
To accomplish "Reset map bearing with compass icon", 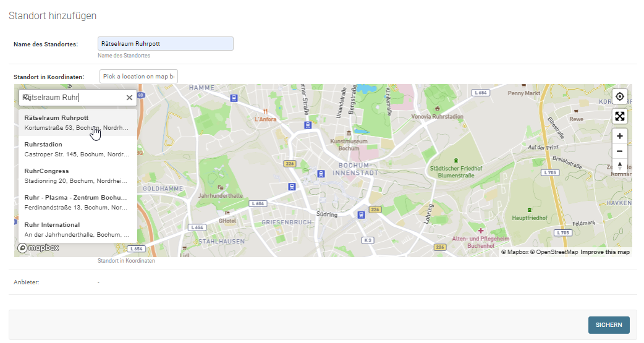I will click(x=620, y=166).
